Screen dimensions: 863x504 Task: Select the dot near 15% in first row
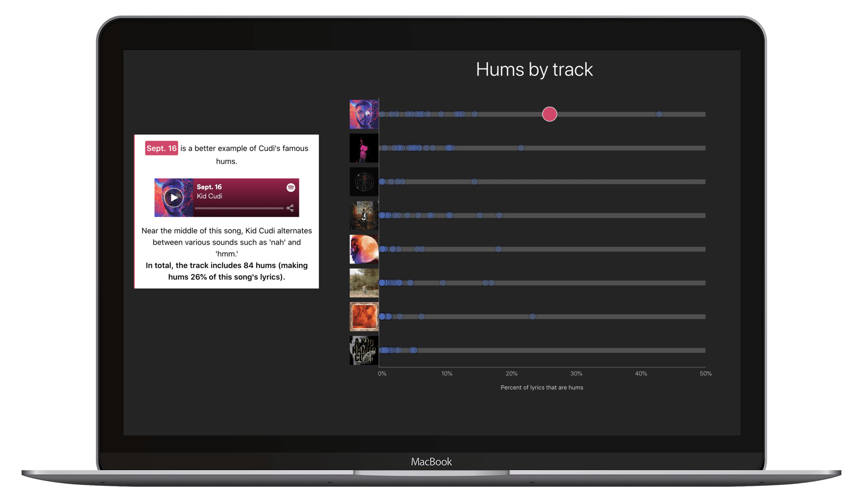(x=475, y=114)
